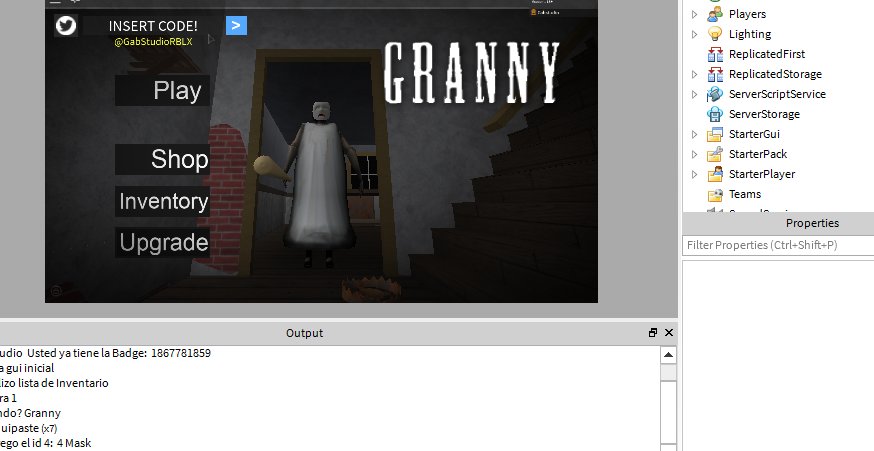Start the game with the Play button
The height and width of the screenshot is (451, 874).
163,90
